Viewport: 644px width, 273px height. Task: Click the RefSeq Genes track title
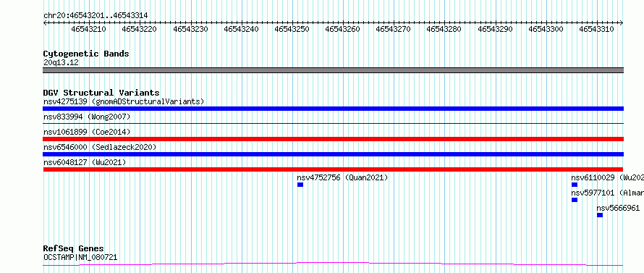point(74,249)
